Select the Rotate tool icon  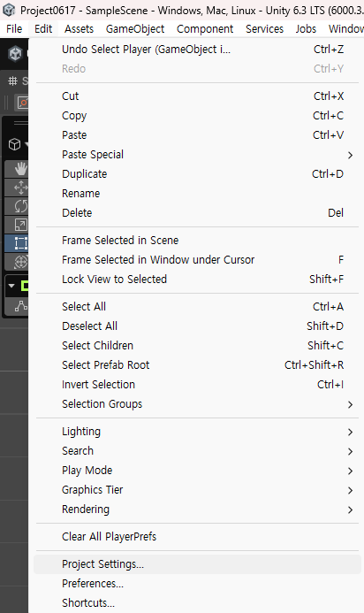(x=20, y=206)
